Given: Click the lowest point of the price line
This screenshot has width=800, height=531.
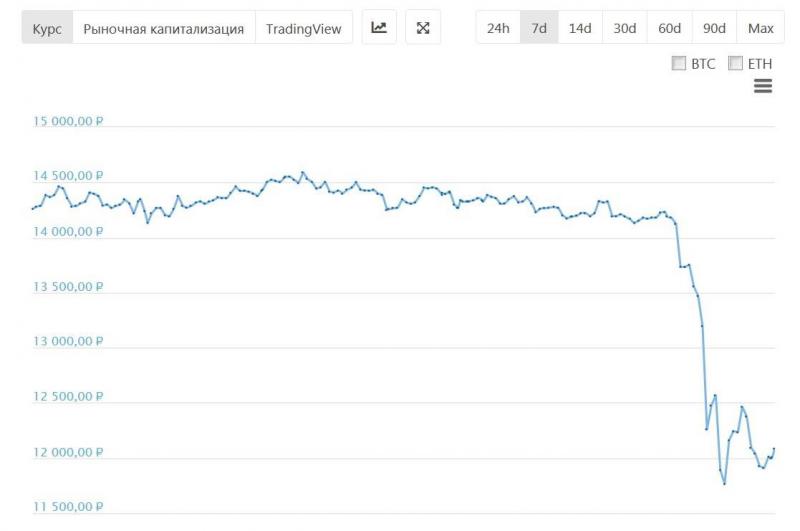Looking at the screenshot, I should click(724, 484).
